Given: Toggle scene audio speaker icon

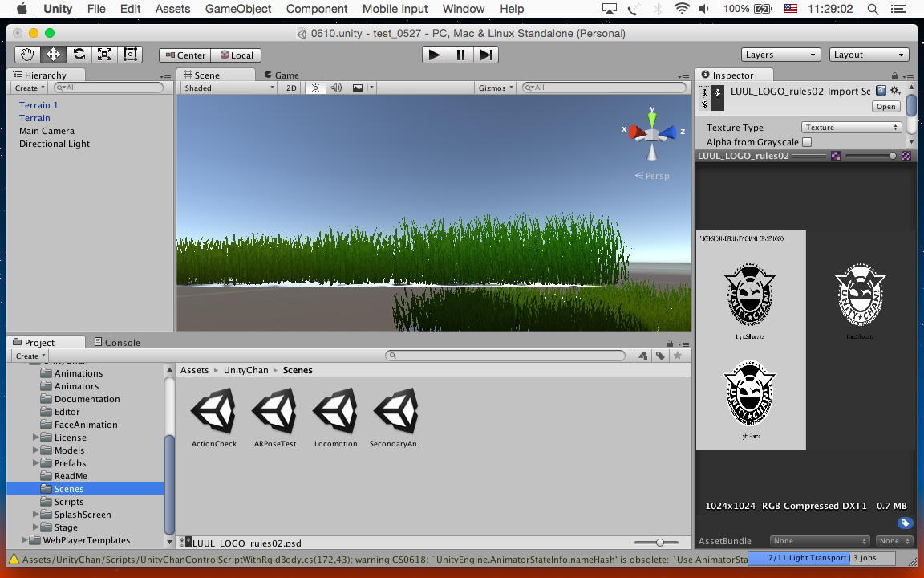Looking at the screenshot, I should [336, 88].
